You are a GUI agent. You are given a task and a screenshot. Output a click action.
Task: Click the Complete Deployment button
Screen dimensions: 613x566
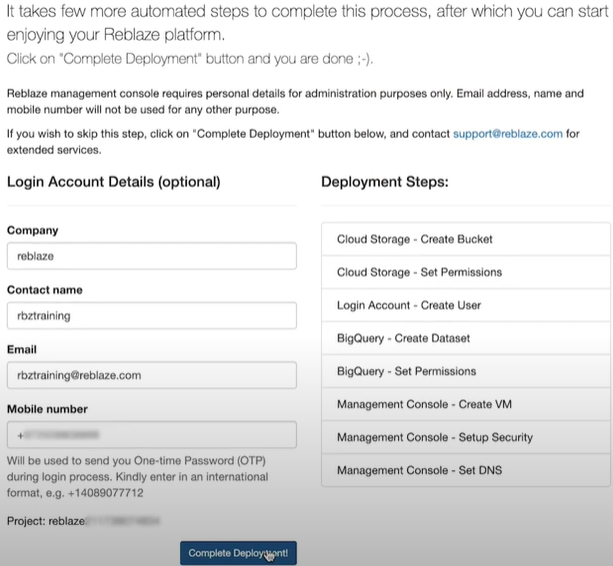[238, 552]
